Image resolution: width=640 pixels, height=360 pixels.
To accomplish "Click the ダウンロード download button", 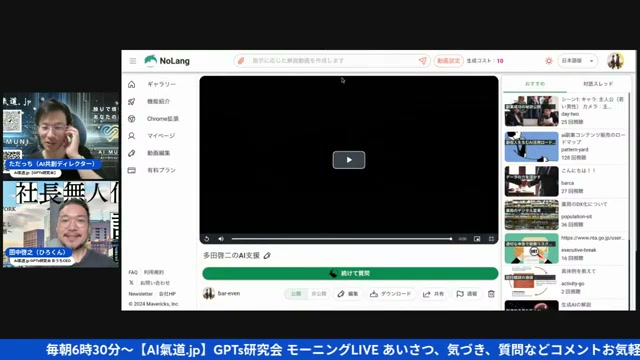I will [391, 294].
